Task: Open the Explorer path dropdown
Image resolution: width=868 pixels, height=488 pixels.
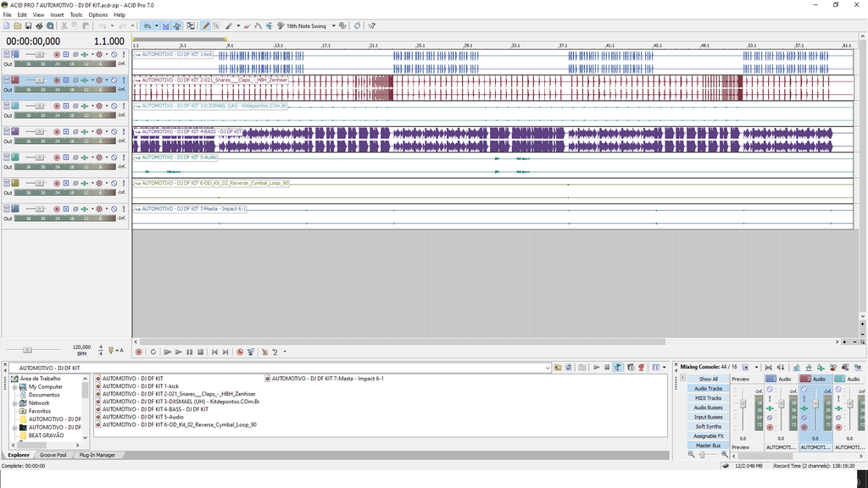Action: tap(548, 368)
